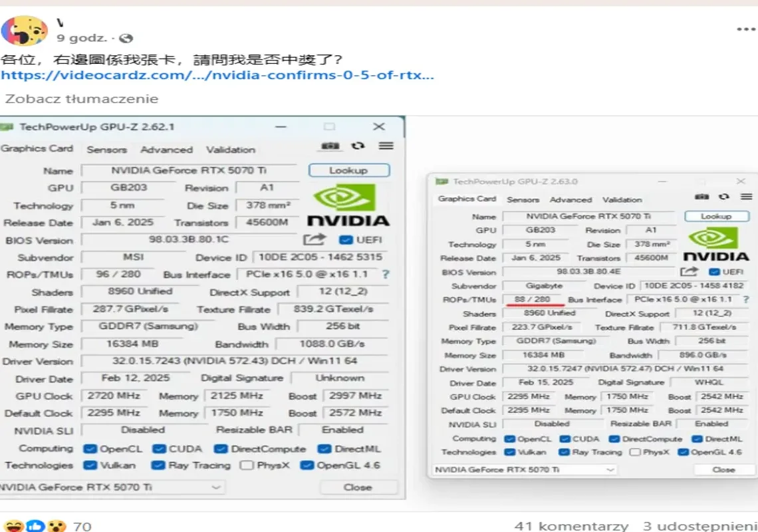This screenshot has height=532, width=758.
Task: Click bus interface question mark in right GPU-Z
Action: click(x=746, y=299)
